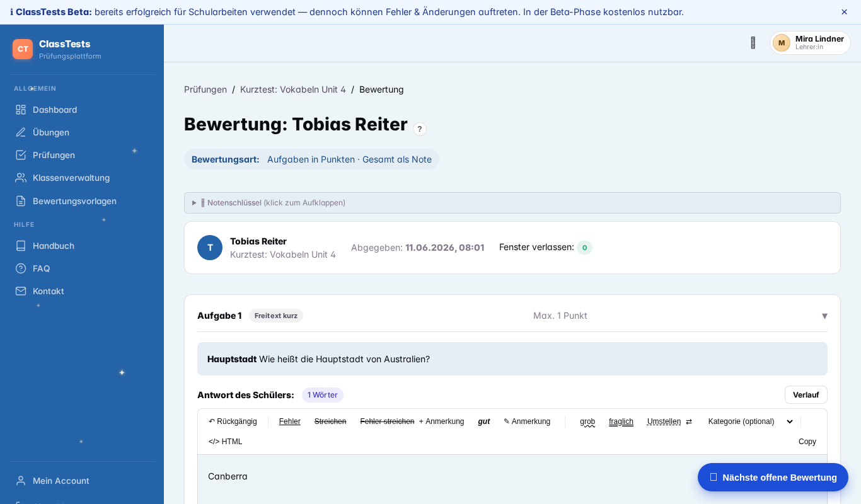Image resolution: width=861 pixels, height=504 pixels.
Task: Go to Prüfungen breadcrumb
Action: pyautogui.click(x=205, y=89)
